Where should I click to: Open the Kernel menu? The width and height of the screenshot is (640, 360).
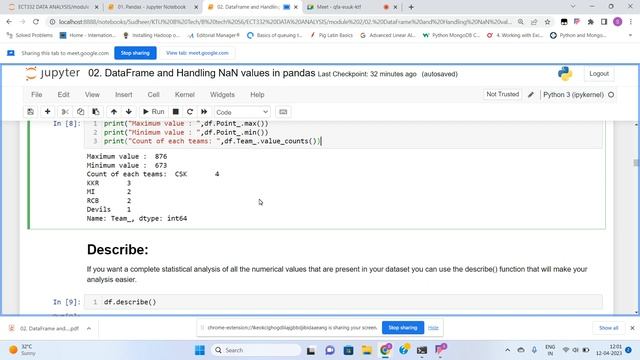[x=184, y=95]
